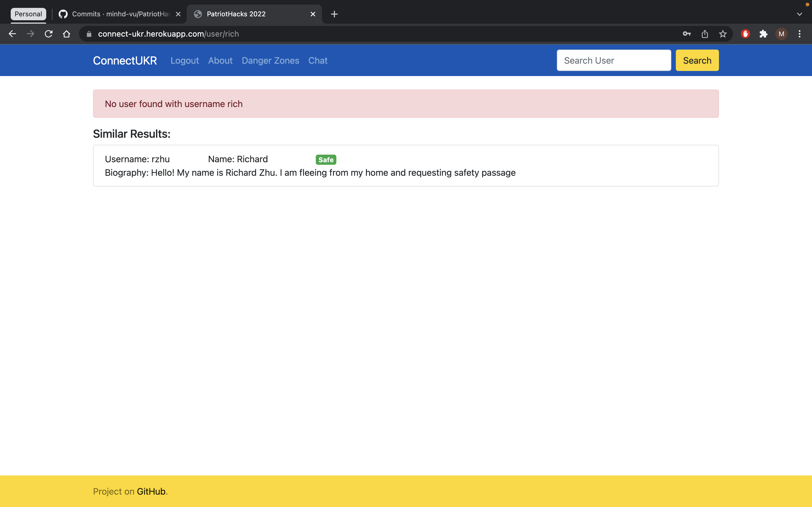Go to browser home page
Screen dimensions: 812x507
[x=67, y=34]
